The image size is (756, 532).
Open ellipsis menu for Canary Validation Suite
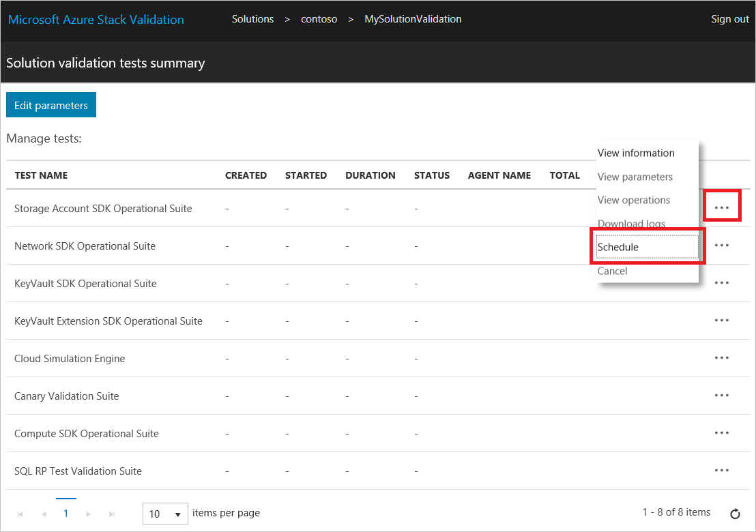click(721, 396)
